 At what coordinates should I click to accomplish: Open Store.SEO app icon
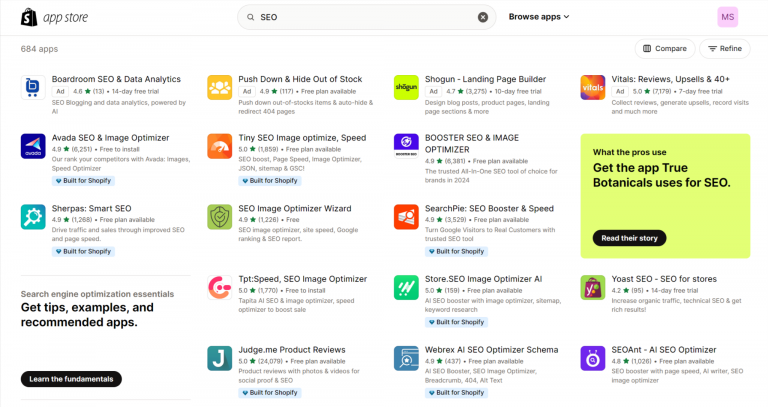pyautogui.click(x=406, y=287)
